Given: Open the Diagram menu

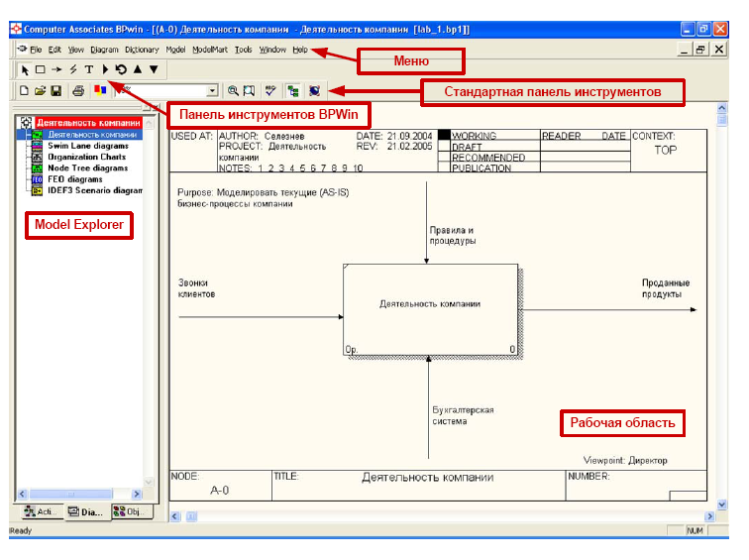Looking at the screenshot, I should coord(104,50).
